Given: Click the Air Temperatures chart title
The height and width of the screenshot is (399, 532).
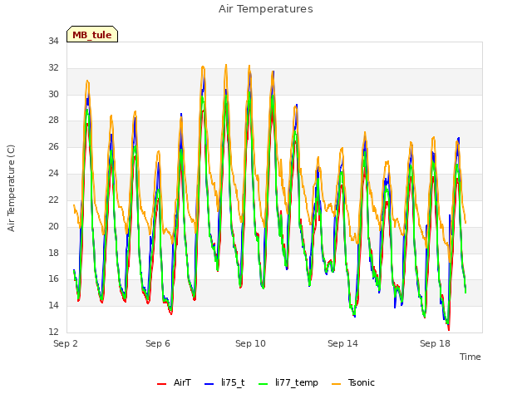Looking at the screenshot, I should point(266,9).
